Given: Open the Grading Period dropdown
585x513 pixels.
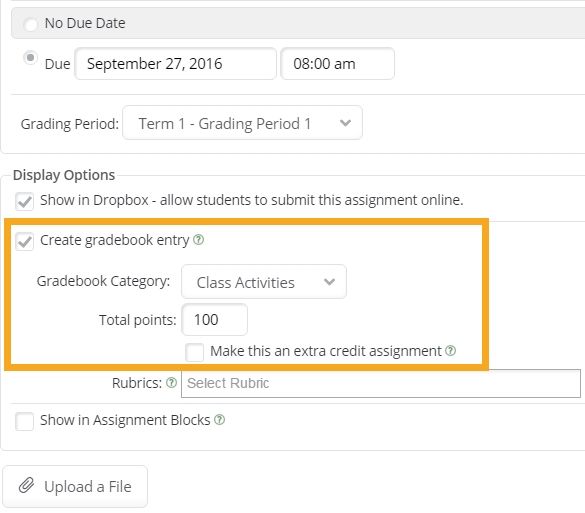Looking at the screenshot, I should [x=243, y=123].
